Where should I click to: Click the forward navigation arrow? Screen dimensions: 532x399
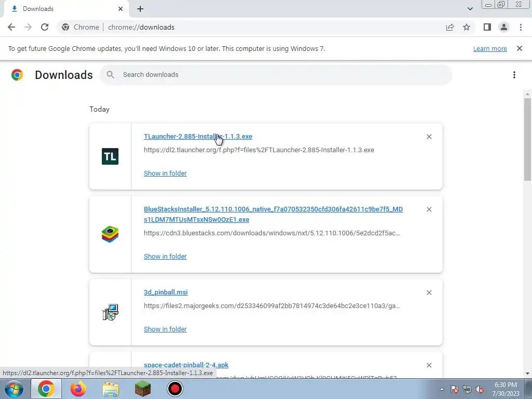28,27
